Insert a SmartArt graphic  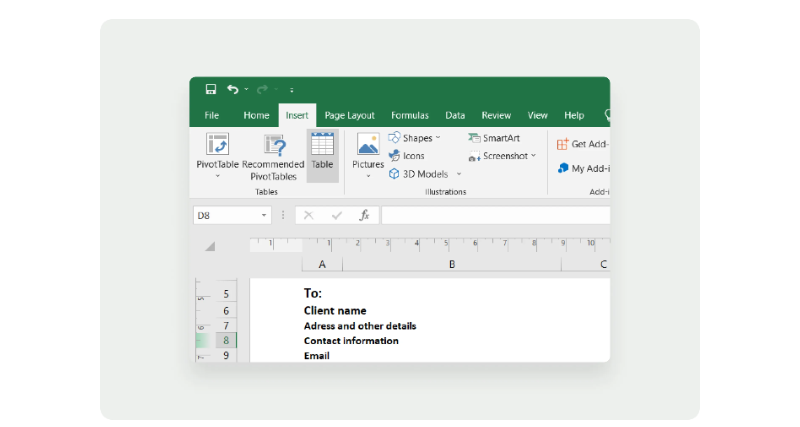click(494, 138)
